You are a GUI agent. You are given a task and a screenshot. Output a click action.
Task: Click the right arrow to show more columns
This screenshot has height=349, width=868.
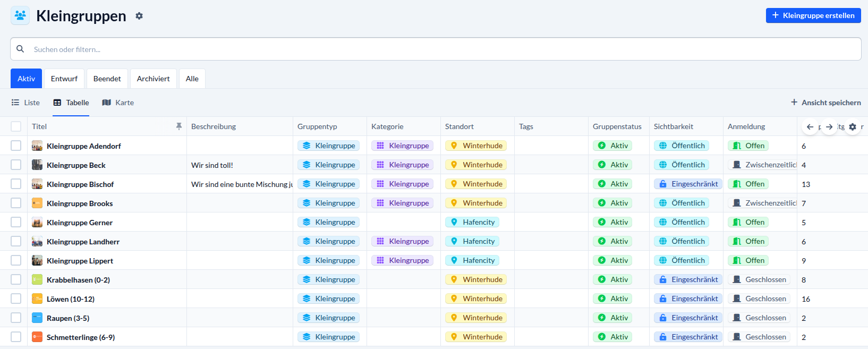[829, 127]
